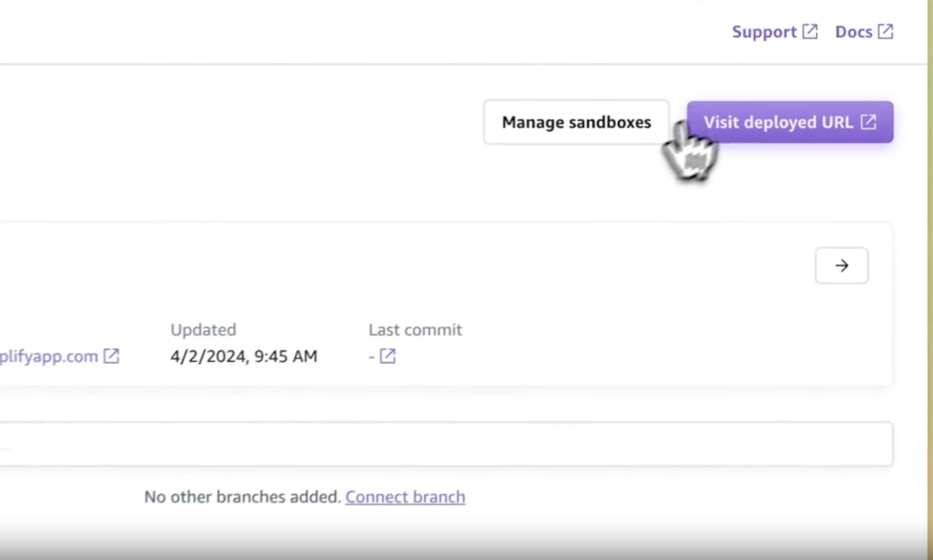Open branch details with the arrow button
The image size is (933, 560).
(841, 266)
